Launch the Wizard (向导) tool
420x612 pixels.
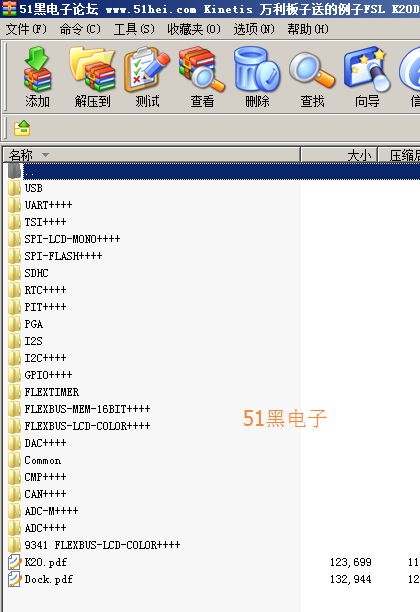tap(367, 77)
